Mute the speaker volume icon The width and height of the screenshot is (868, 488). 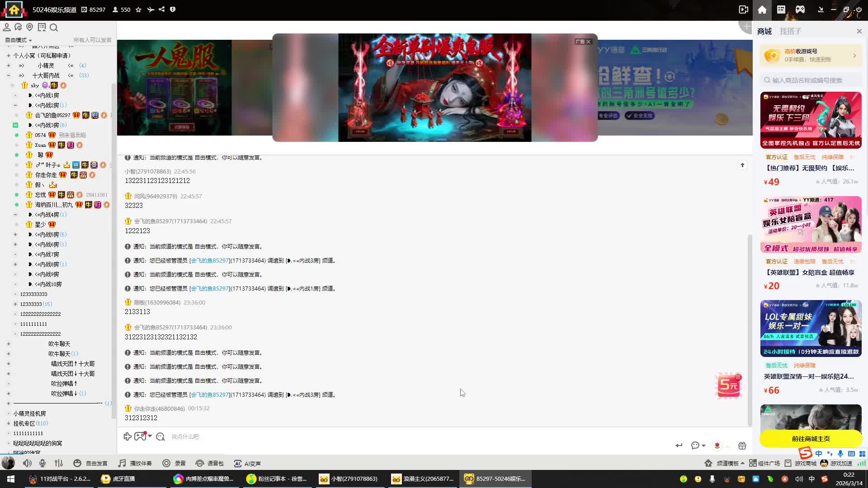27,463
